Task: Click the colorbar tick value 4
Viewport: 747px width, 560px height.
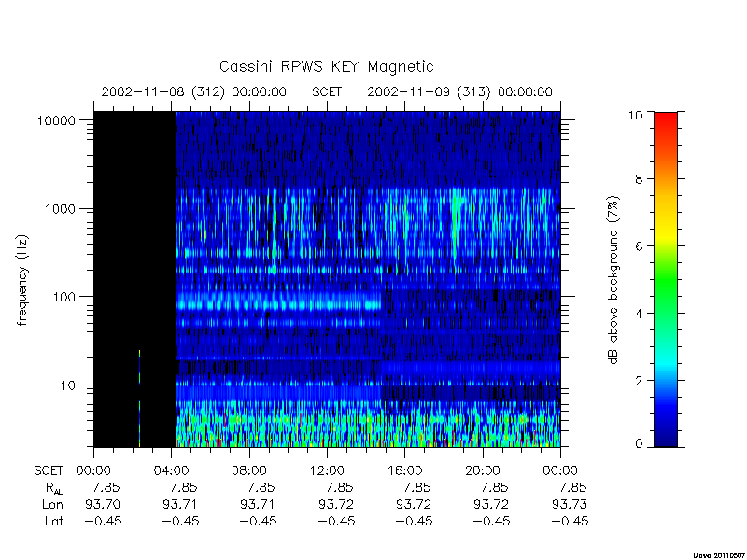Action: click(639, 314)
